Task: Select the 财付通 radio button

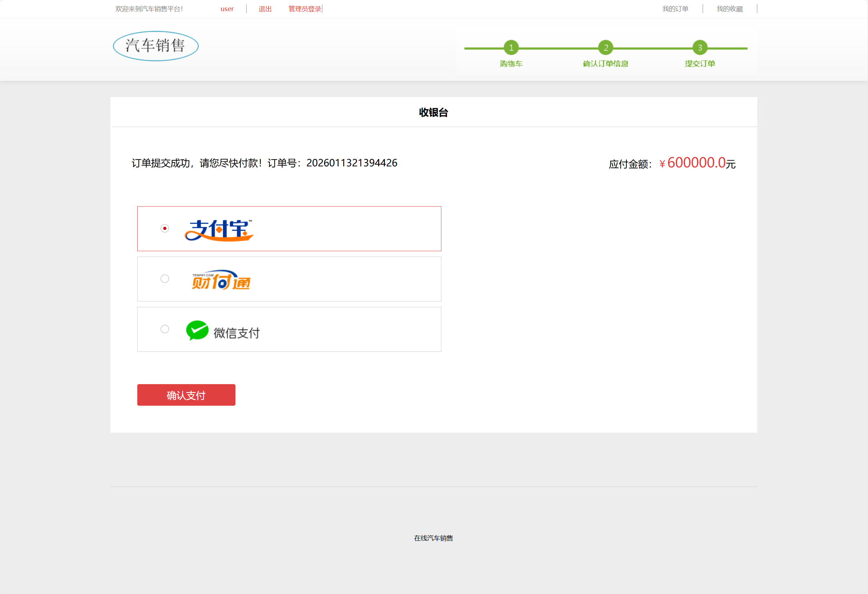Action: 164,278
